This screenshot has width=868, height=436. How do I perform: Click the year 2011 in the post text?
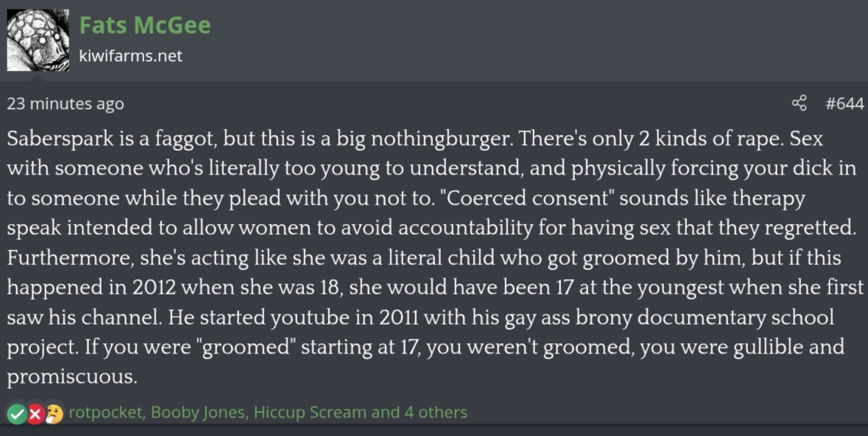pos(401,317)
